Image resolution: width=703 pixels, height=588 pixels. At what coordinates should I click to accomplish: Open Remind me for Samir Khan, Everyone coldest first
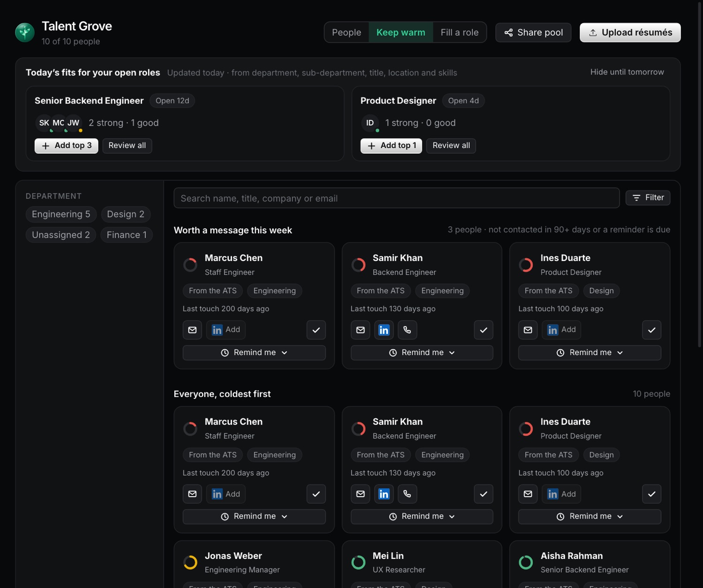click(422, 516)
